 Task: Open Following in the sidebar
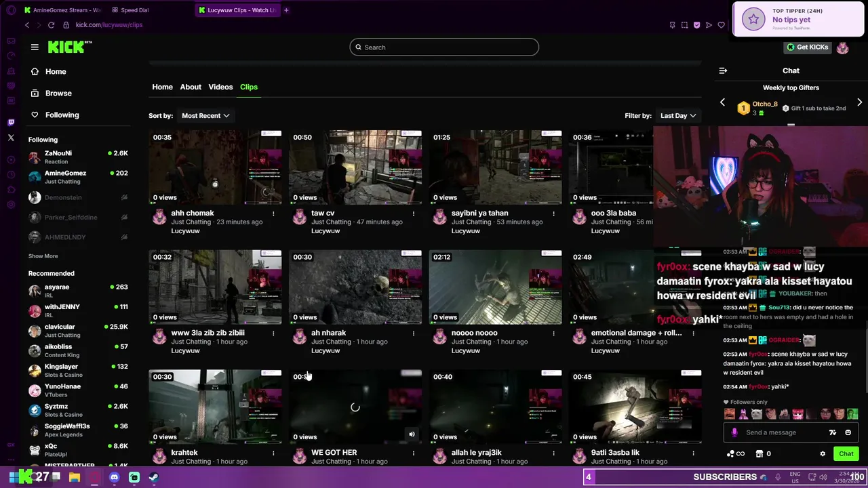pos(62,115)
